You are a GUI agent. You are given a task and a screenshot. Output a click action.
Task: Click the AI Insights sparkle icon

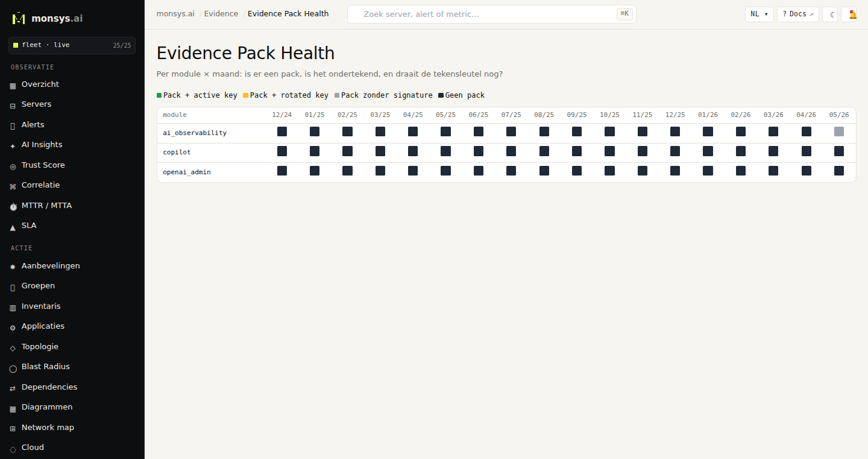13,146
